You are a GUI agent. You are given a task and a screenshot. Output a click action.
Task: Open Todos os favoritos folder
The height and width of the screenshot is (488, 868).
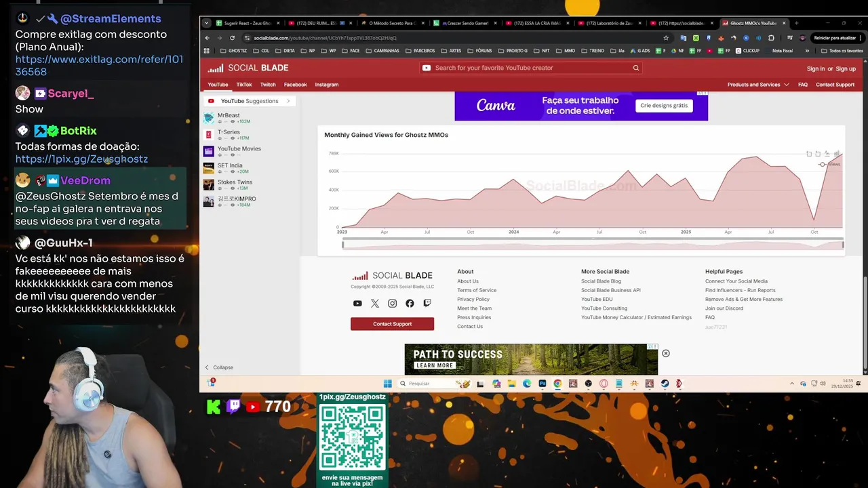[842, 51]
